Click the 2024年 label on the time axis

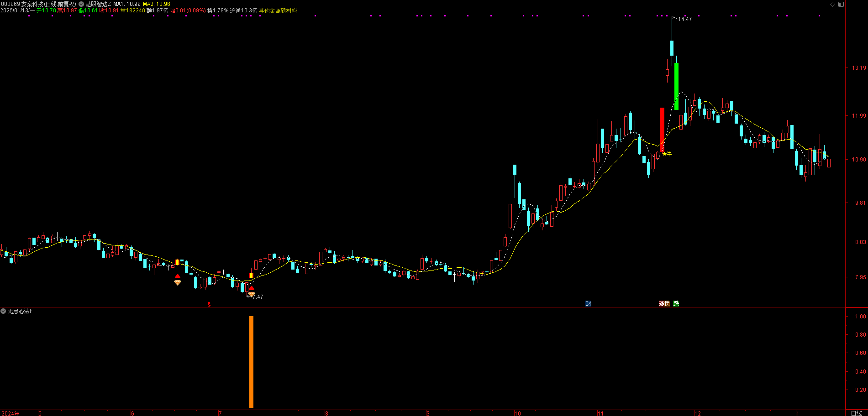pos(10,413)
